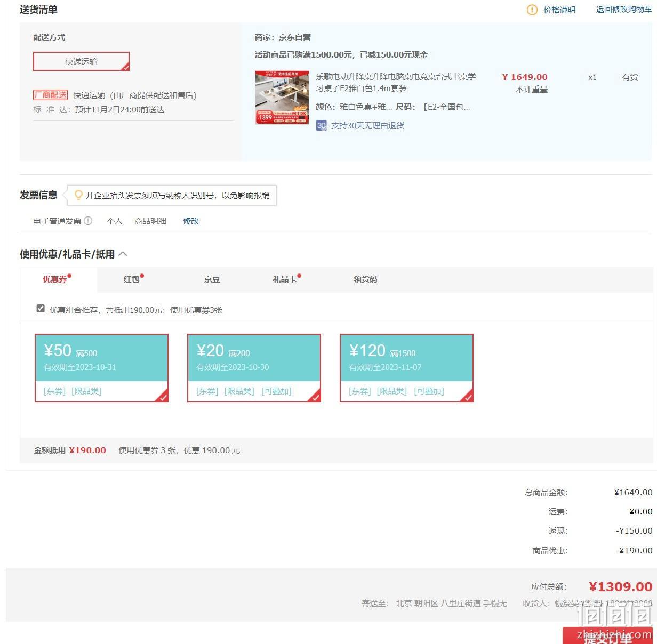Deselect the ¥120 满1500 coupon
Image resolution: width=657 pixels, height=644 pixels.
[406, 368]
